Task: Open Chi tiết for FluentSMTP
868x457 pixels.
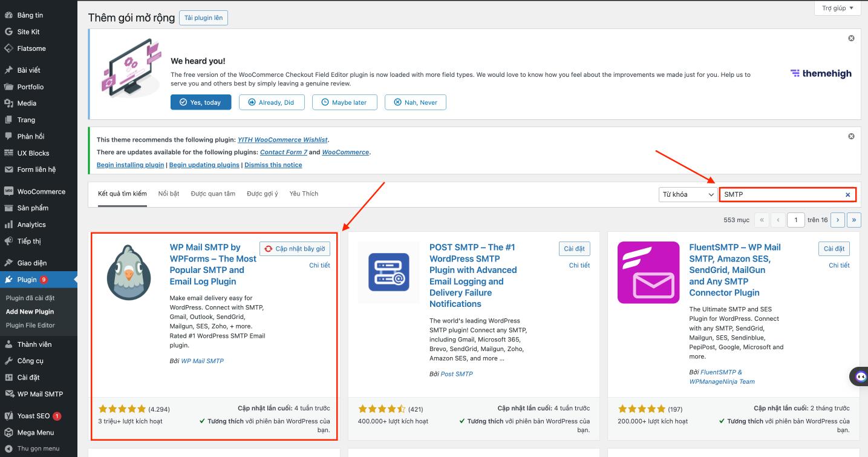Action: tap(839, 265)
